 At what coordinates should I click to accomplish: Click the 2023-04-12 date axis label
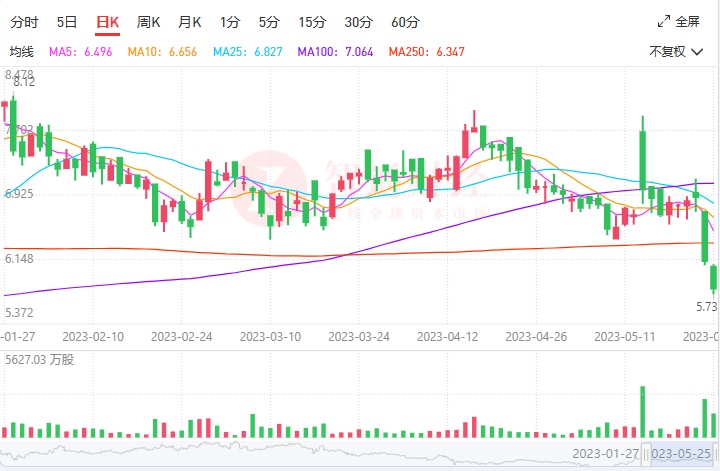pos(448,337)
